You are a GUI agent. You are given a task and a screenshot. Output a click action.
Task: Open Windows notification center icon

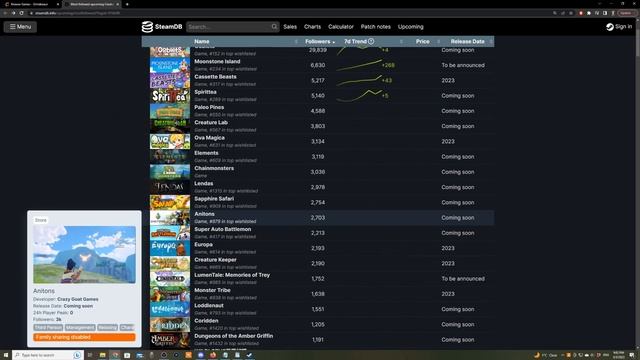click(x=631, y=355)
